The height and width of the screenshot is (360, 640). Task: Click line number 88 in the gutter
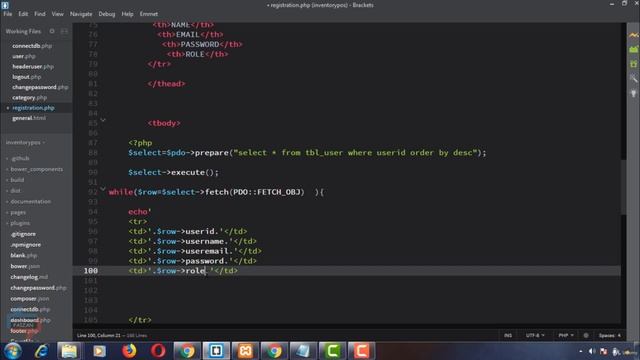(x=93, y=153)
